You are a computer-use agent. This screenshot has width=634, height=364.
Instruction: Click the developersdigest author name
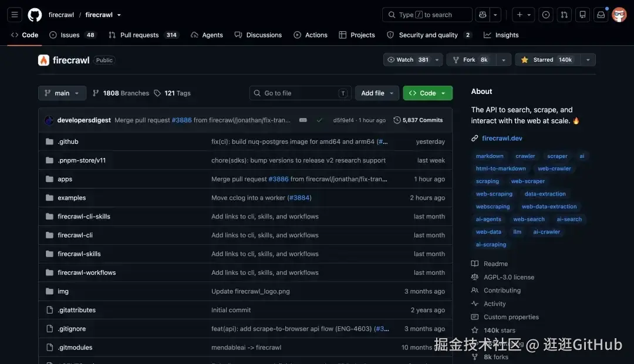[84, 120]
